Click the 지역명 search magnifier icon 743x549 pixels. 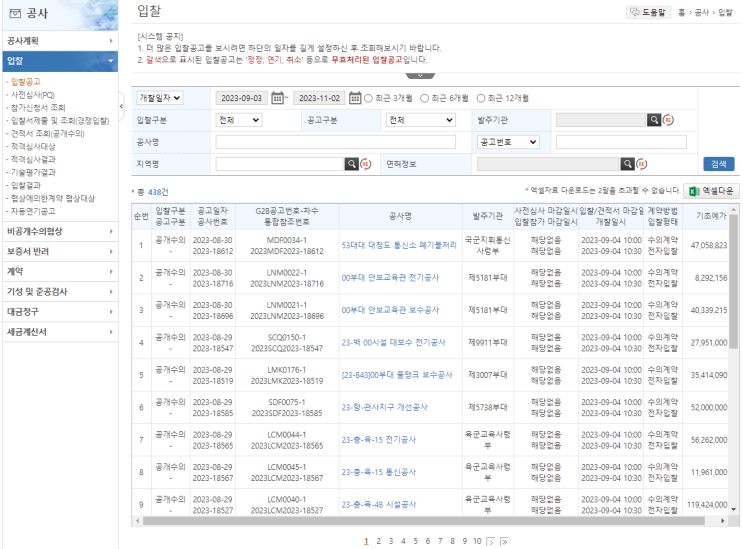(352, 164)
